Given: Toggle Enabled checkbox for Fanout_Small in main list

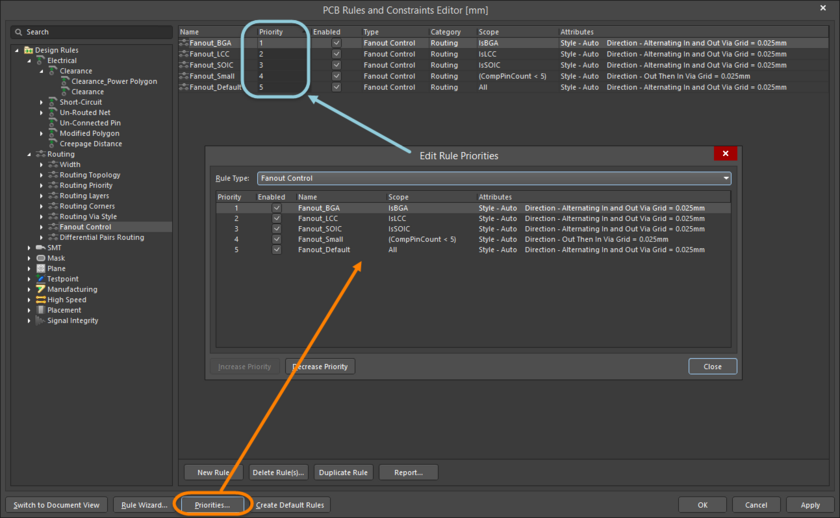Looking at the screenshot, I should pos(336,76).
